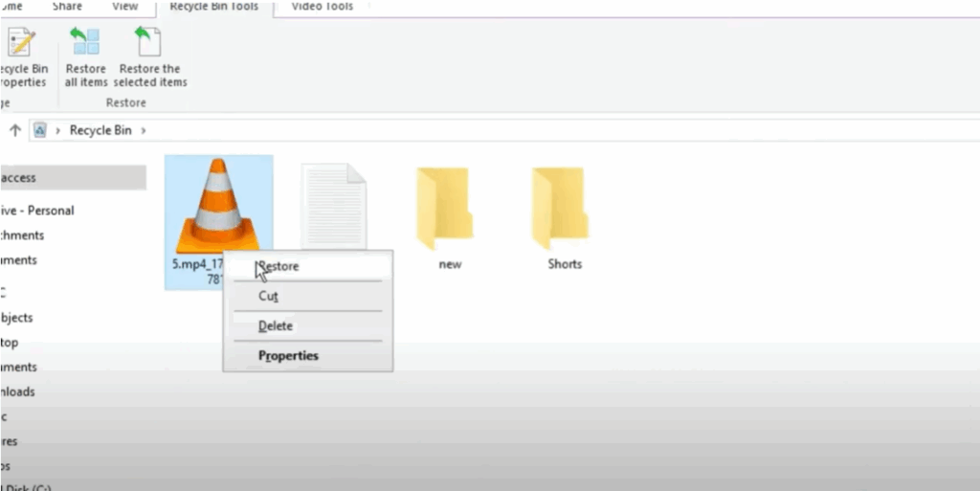The width and height of the screenshot is (980, 491).
Task: Click Restore the selected items button
Action: (149, 57)
